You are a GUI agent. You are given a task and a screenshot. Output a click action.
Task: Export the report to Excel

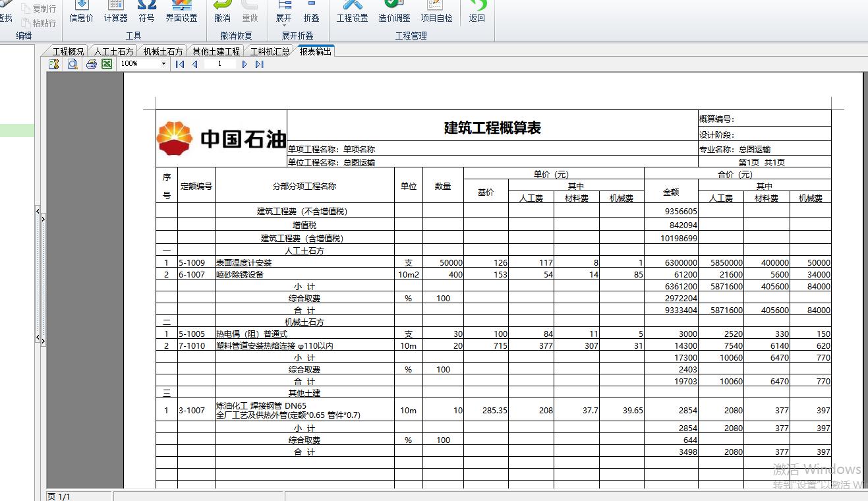(x=106, y=64)
